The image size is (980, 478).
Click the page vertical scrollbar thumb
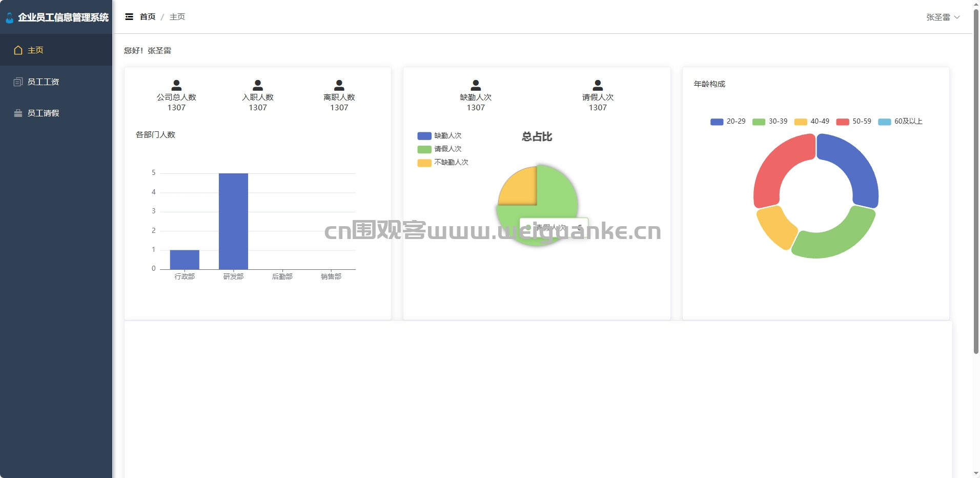[x=976, y=182]
